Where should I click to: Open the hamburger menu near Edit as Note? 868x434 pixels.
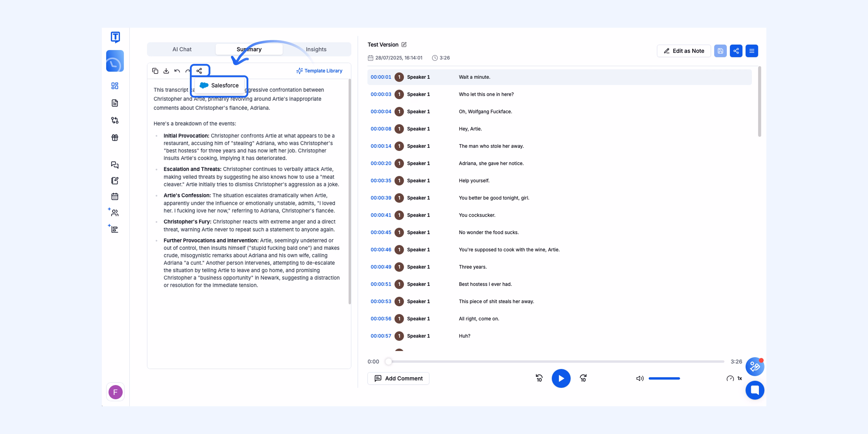tap(752, 51)
